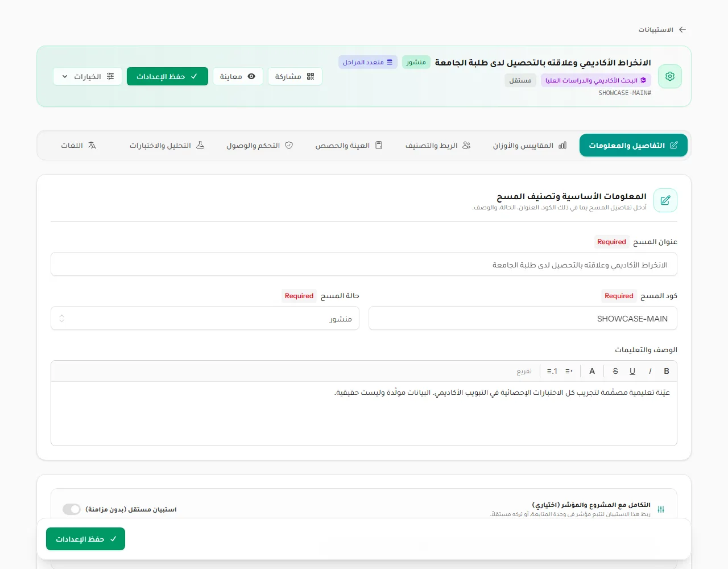Click the back arrow next to الاستبيانات
This screenshot has height=569, width=728.
(682, 30)
